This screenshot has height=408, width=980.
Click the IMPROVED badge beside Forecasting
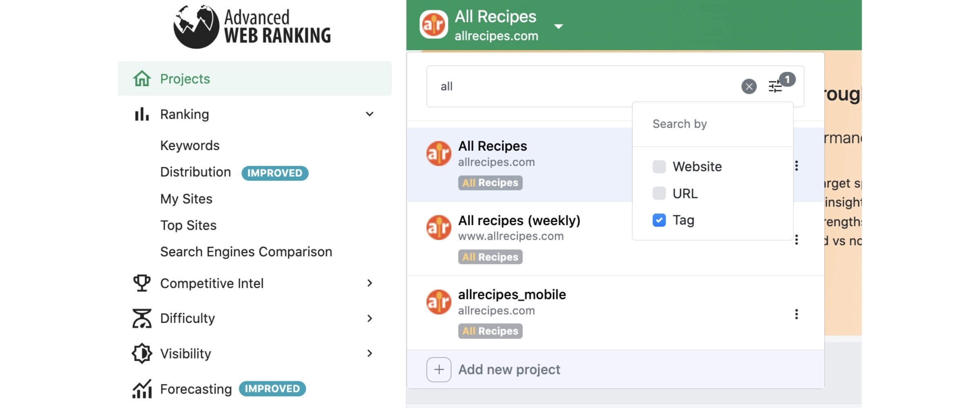(x=272, y=389)
